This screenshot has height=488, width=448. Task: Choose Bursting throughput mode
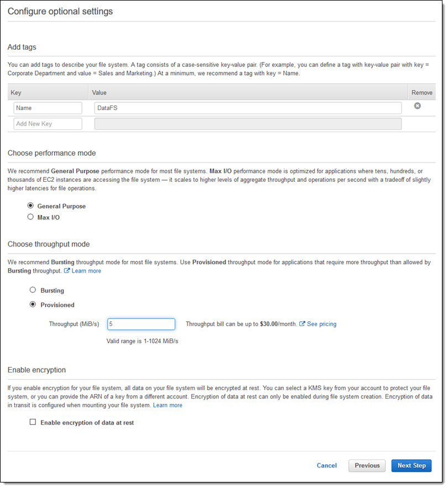click(x=33, y=290)
